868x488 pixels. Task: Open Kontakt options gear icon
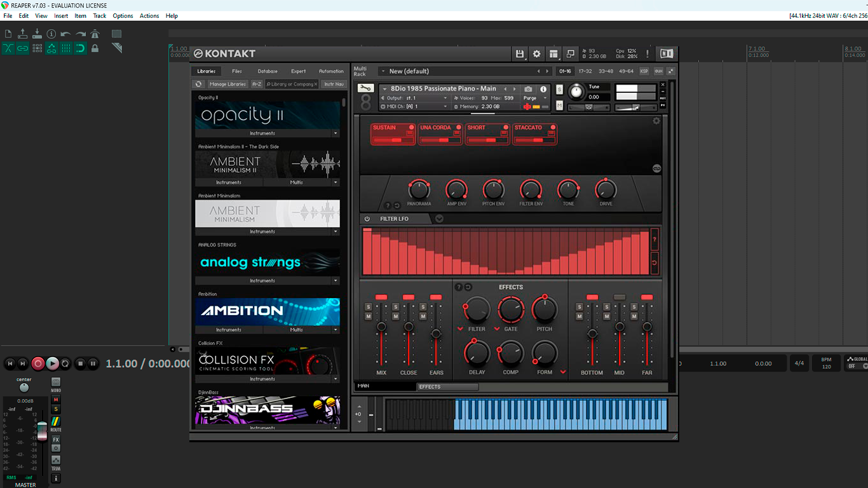pyautogui.click(x=537, y=54)
